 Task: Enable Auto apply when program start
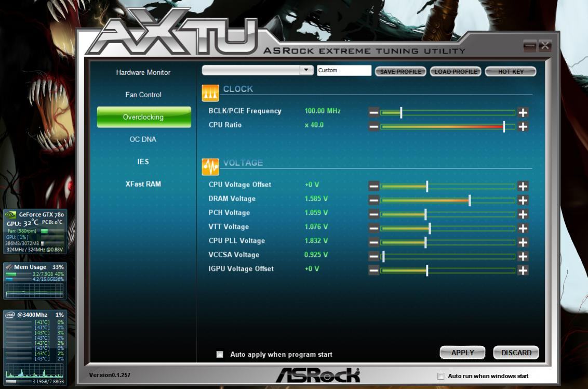pyautogui.click(x=220, y=355)
